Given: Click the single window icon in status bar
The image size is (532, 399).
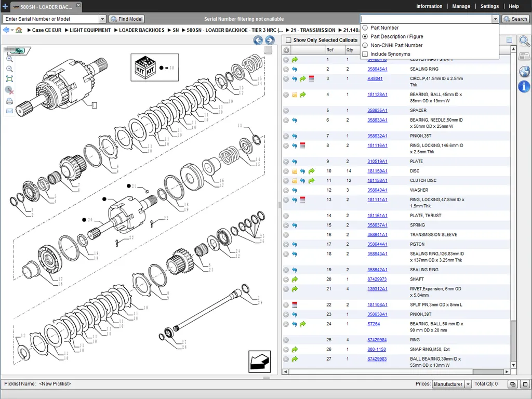Looking at the screenshot, I should pyautogui.click(x=525, y=384).
